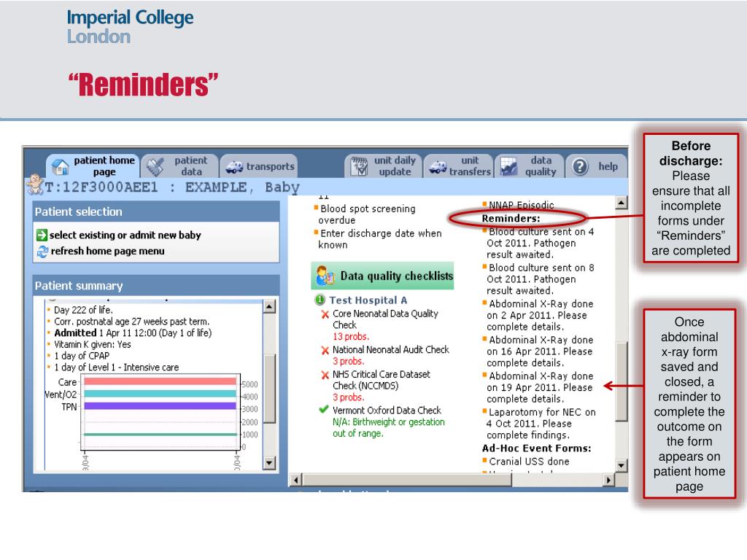Open NHS Critical Care Dataset Check
The width and height of the screenshot is (747, 560).
[x=381, y=380]
